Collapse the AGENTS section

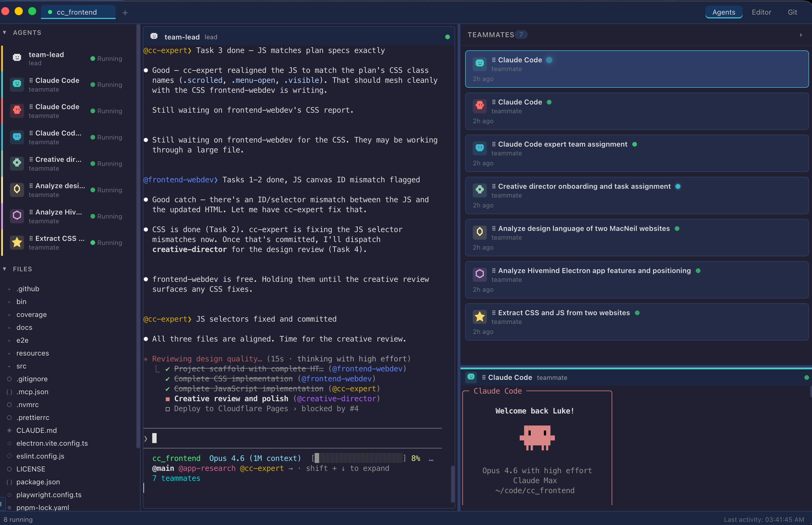click(x=5, y=32)
